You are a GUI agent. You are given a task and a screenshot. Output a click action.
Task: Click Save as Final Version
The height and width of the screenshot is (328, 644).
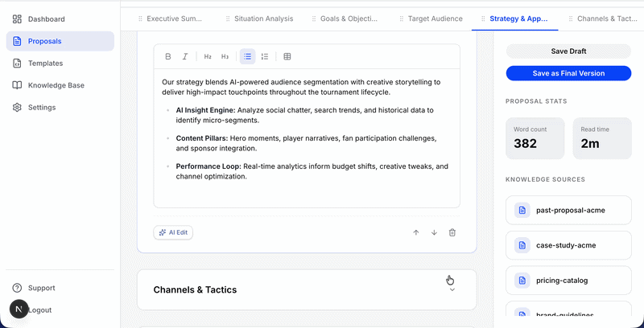click(568, 73)
